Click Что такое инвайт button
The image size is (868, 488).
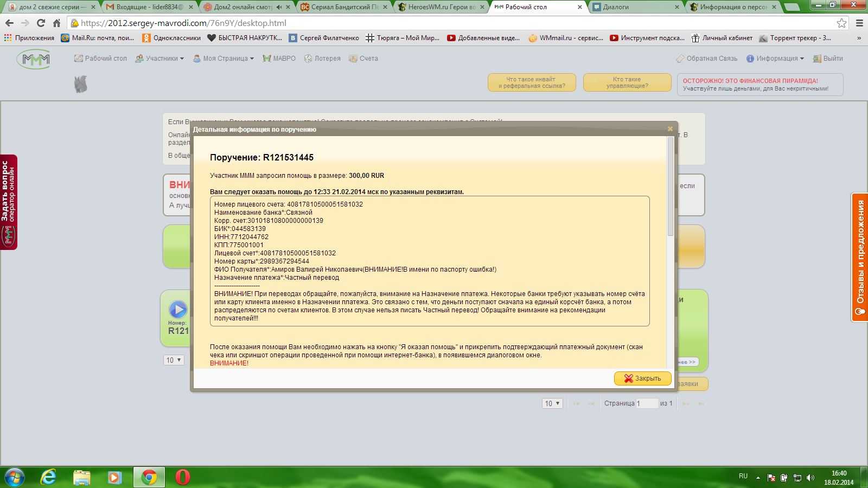[532, 82]
